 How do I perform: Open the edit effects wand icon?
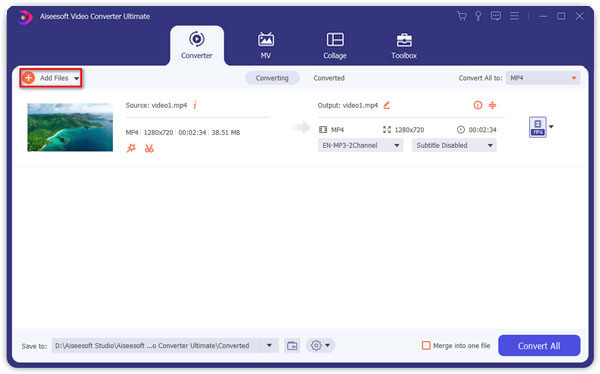tap(131, 148)
